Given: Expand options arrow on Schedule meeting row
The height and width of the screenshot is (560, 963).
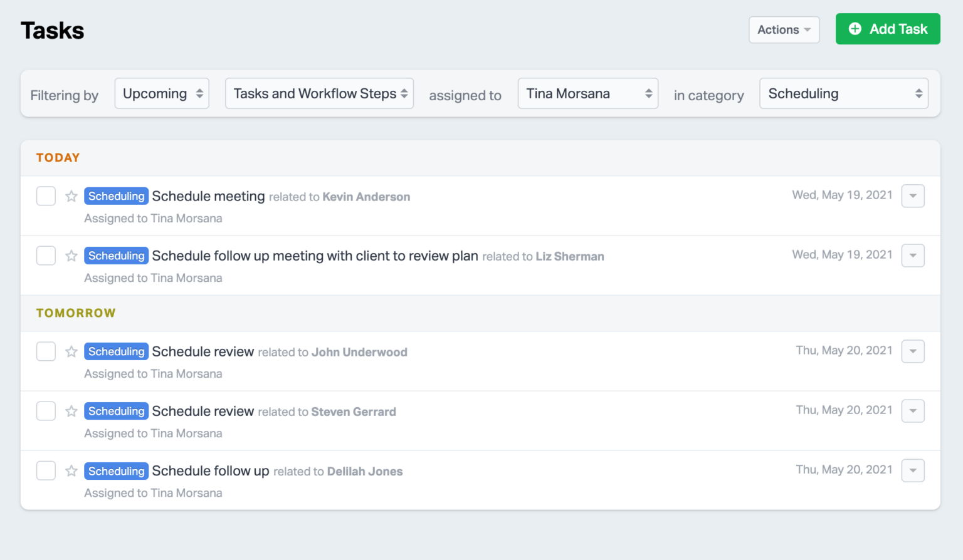Looking at the screenshot, I should pos(913,195).
